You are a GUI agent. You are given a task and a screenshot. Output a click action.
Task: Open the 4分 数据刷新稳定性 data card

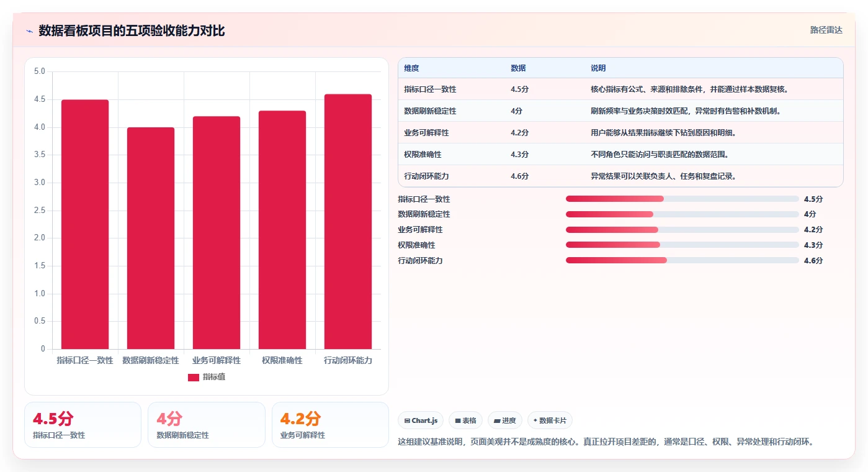206,425
